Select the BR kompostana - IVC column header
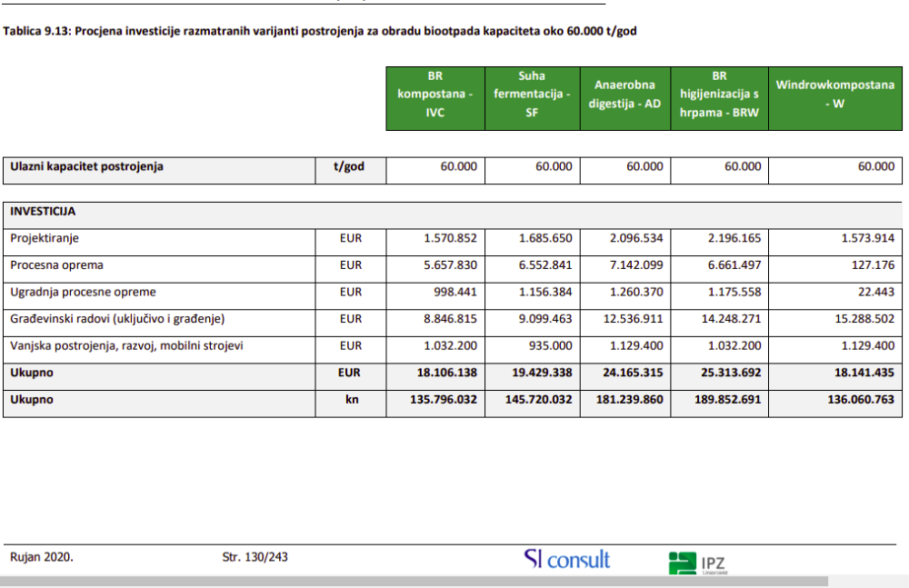 (435, 98)
